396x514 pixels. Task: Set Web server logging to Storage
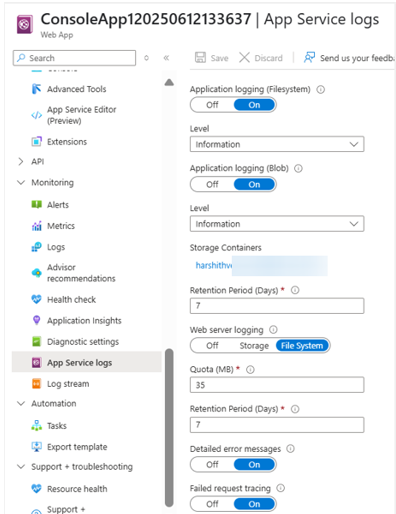(254, 346)
